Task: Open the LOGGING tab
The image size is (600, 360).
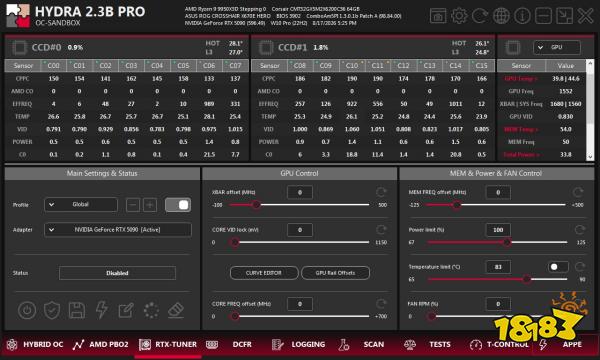Action: point(298,344)
